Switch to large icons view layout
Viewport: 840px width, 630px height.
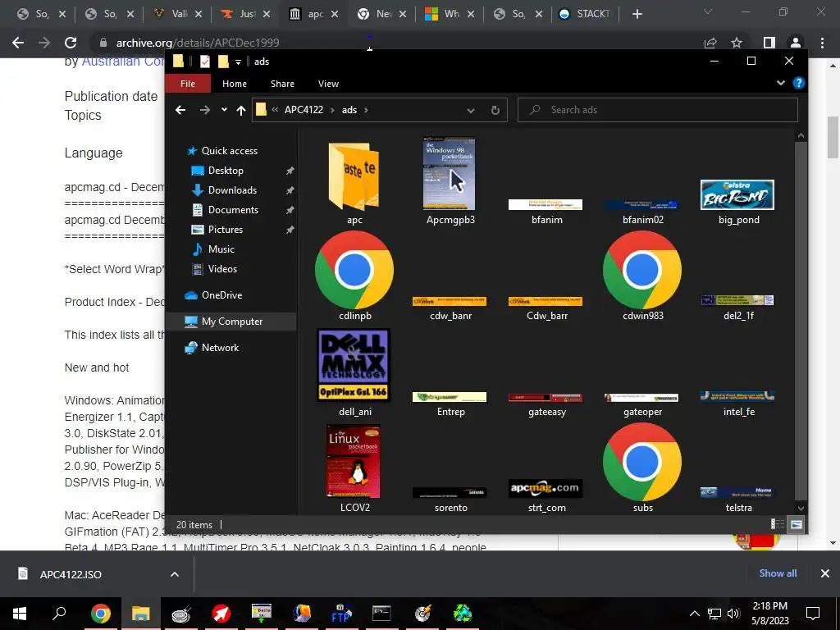797,524
